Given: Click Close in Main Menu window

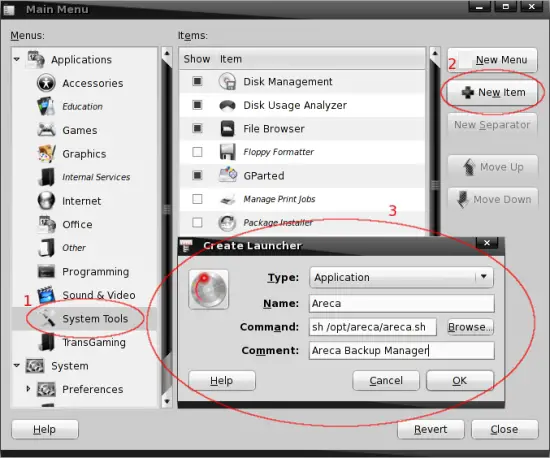Looking at the screenshot, I should point(504,429).
